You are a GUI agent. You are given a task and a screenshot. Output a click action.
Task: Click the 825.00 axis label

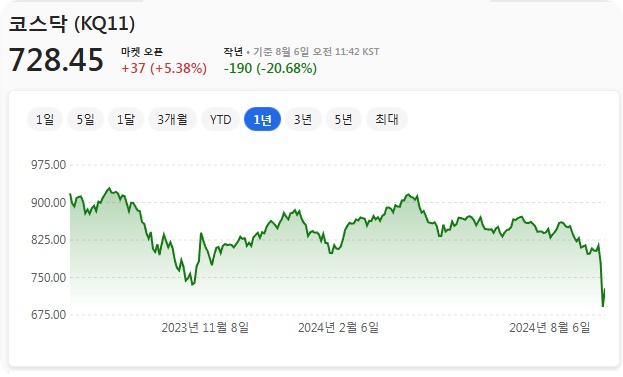(48, 240)
